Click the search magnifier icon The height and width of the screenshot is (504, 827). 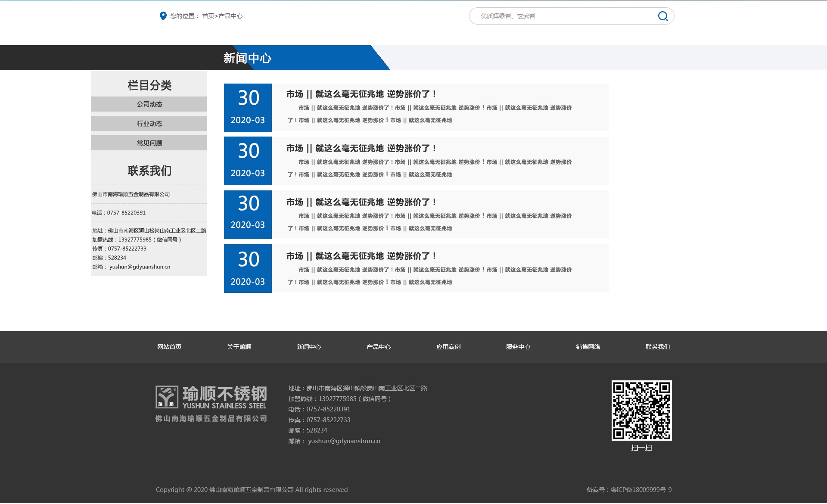pos(662,16)
